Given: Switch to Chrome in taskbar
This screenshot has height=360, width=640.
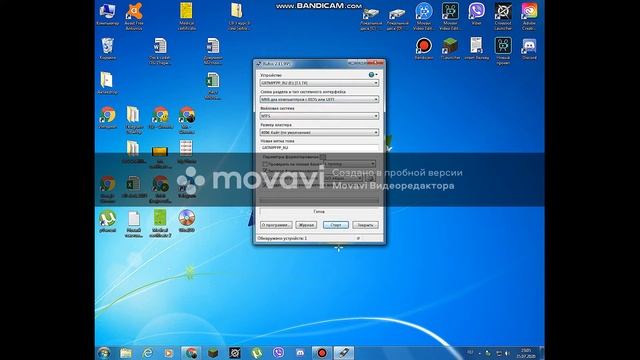Looking at the screenshot, I should (x=191, y=353).
